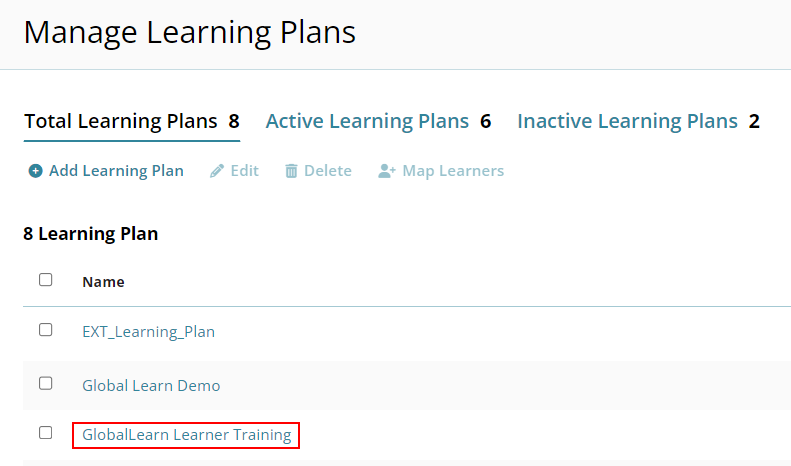Open the Active Learning Plans tab
The image size is (791, 466).
[378, 121]
